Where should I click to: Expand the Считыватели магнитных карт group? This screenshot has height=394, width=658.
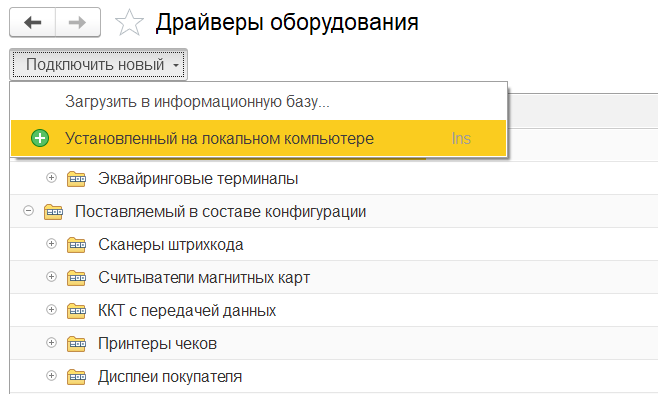coord(51,277)
